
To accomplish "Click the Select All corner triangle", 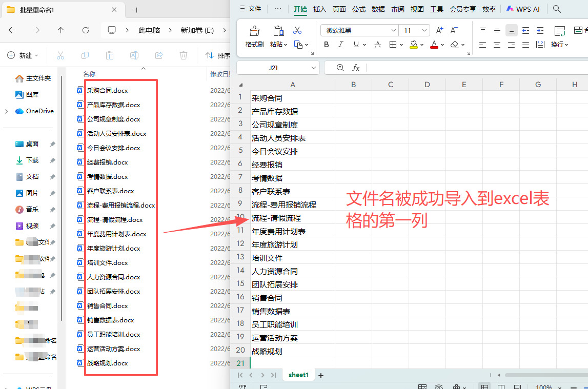I will pyautogui.click(x=241, y=85).
